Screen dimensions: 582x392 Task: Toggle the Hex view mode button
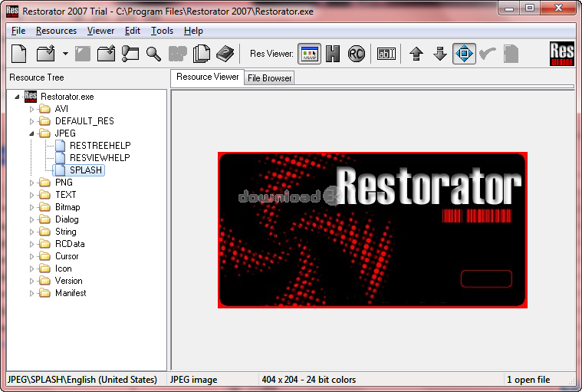[x=333, y=54]
